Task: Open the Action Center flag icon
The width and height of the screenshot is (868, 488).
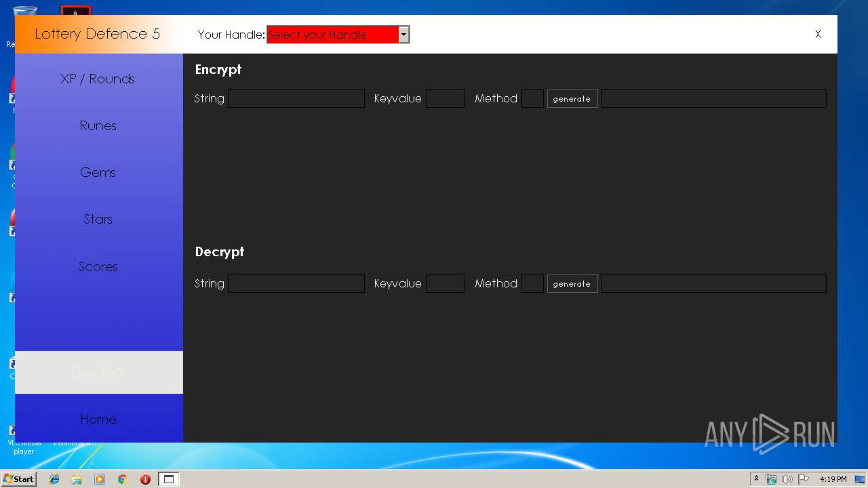Action: point(803,479)
